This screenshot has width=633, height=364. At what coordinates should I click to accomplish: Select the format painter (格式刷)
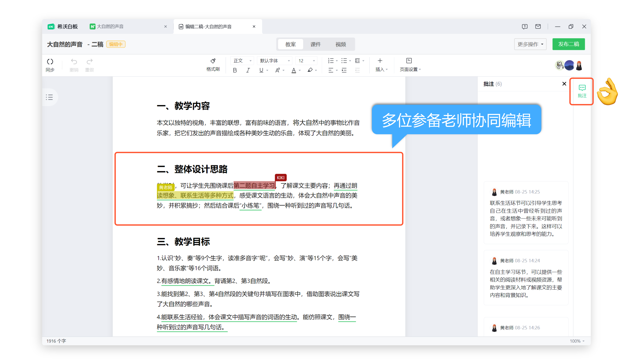coord(213,65)
